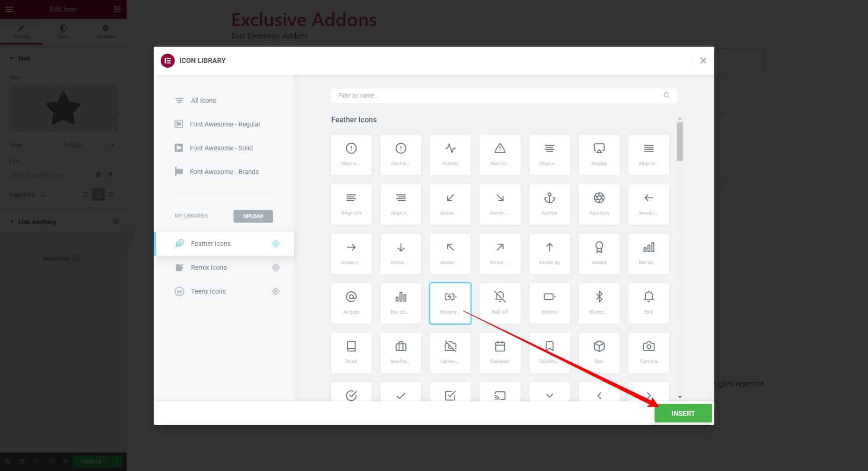The width and height of the screenshot is (868, 471).
Task: Pick the Bell off icon
Action: pyautogui.click(x=500, y=303)
